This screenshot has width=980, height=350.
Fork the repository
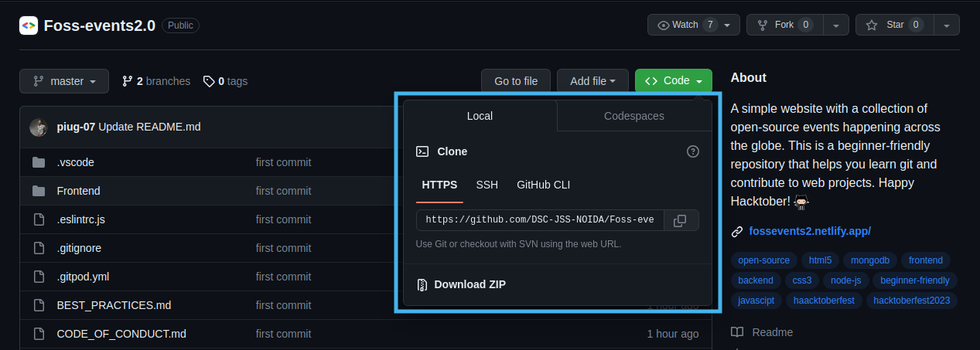(784, 25)
